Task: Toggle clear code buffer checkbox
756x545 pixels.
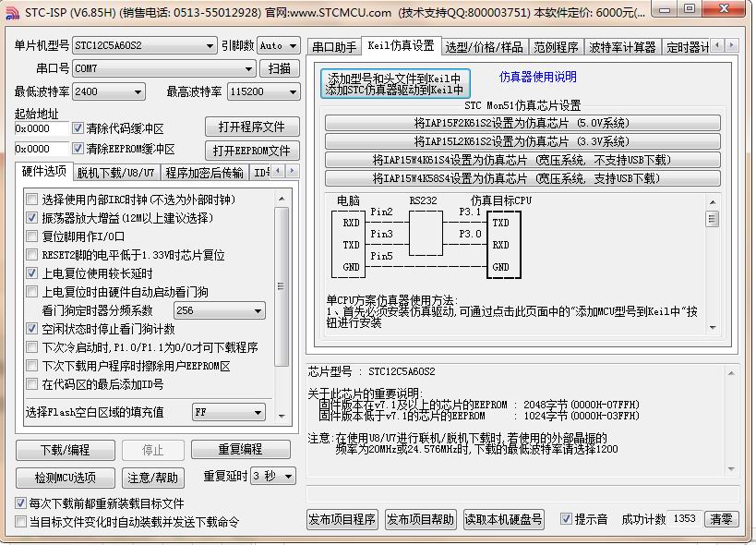Action: coord(78,127)
